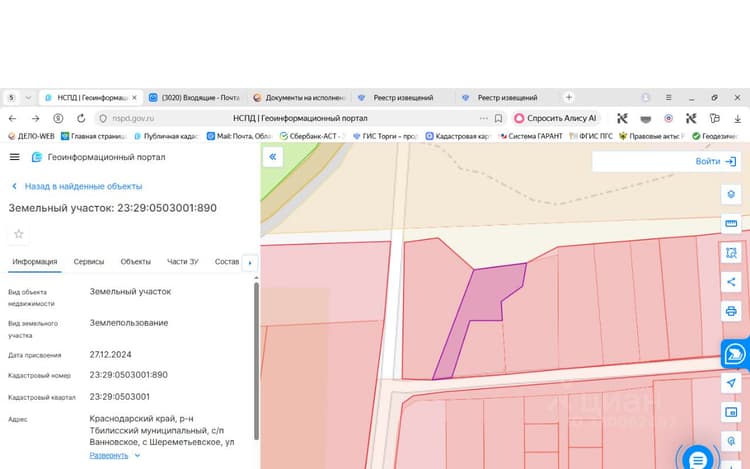Open Mail: Почта bookmark
Image resolution: width=750 pixels, height=469 pixels.
(x=239, y=136)
